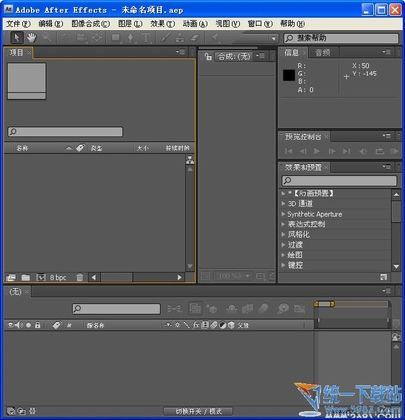Go to last frame in preview controls
Image resolution: width=405 pixels, height=420 pixels.
coord(347,151)
